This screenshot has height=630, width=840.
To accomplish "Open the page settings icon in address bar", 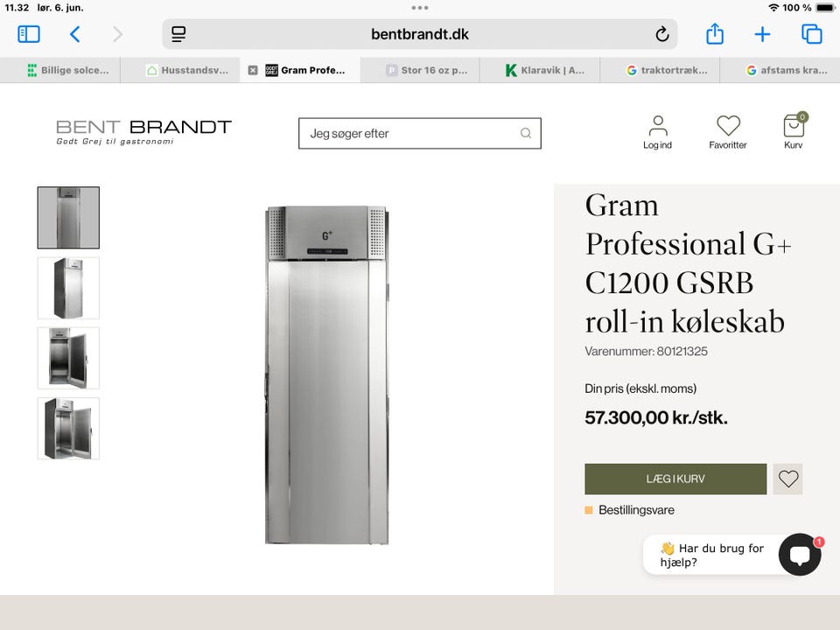I will pyautogui.click(x=178, y=34).
